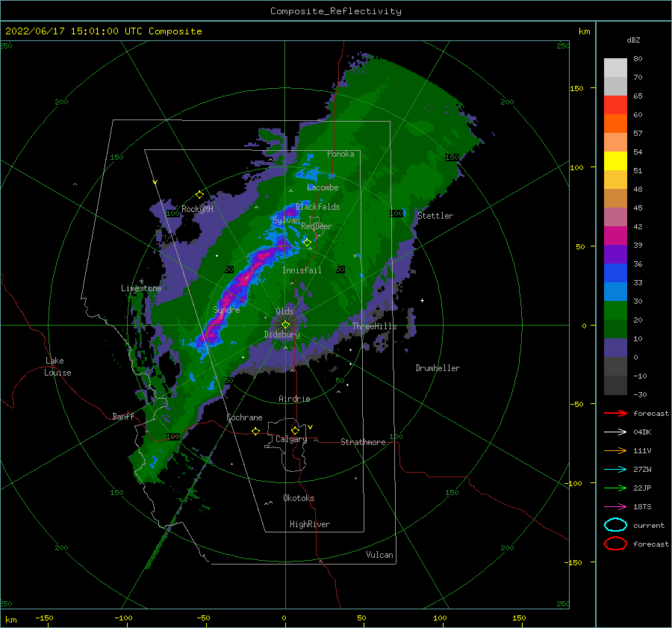Click the yellow diamond marker above Calgary
The width and height of the screenshot is (672, 628).
[x=295, y=430]
